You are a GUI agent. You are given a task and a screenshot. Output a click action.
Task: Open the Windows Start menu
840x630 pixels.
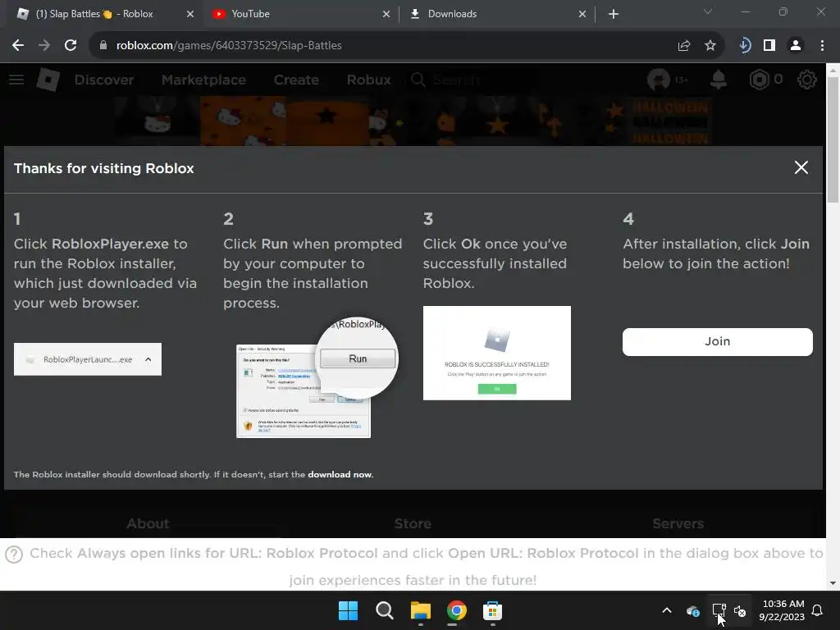tap(348, 610)
